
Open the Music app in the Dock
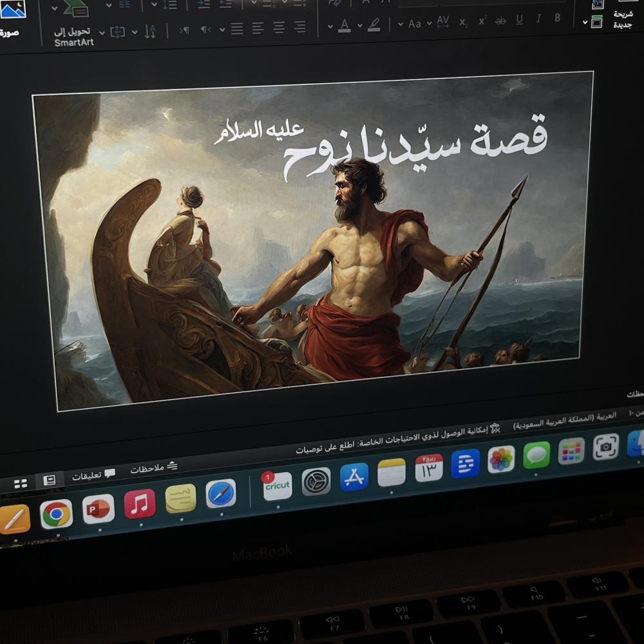[x=140, y=504]
